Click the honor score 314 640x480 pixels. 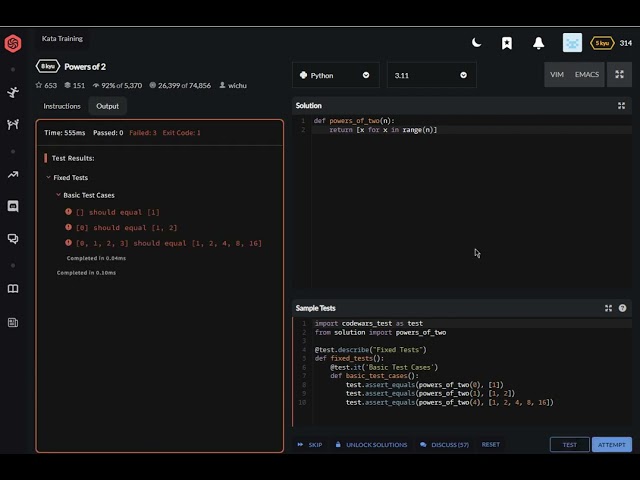tap(626, 43)
